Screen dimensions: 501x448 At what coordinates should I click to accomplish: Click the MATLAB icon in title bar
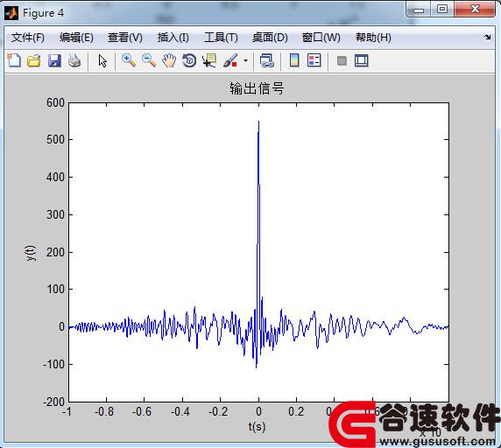point(11,13)
